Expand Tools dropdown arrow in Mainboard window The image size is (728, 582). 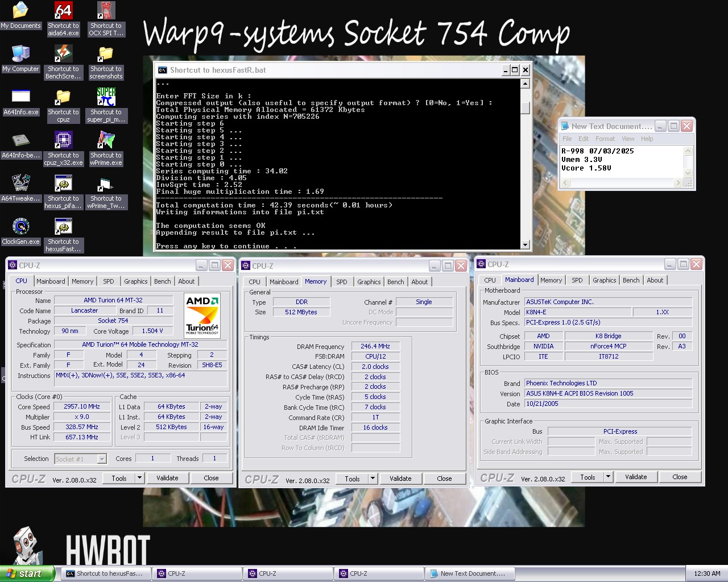608,477
